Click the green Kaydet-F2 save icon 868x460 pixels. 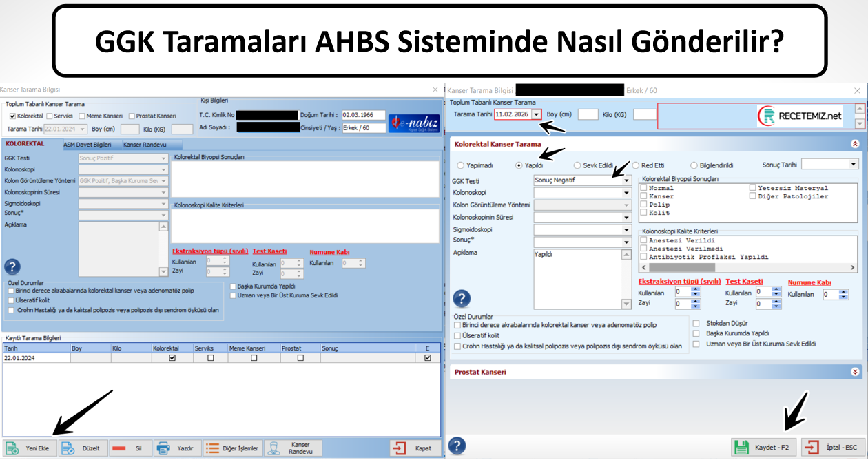pyautogui.click(x=743, y=447)
